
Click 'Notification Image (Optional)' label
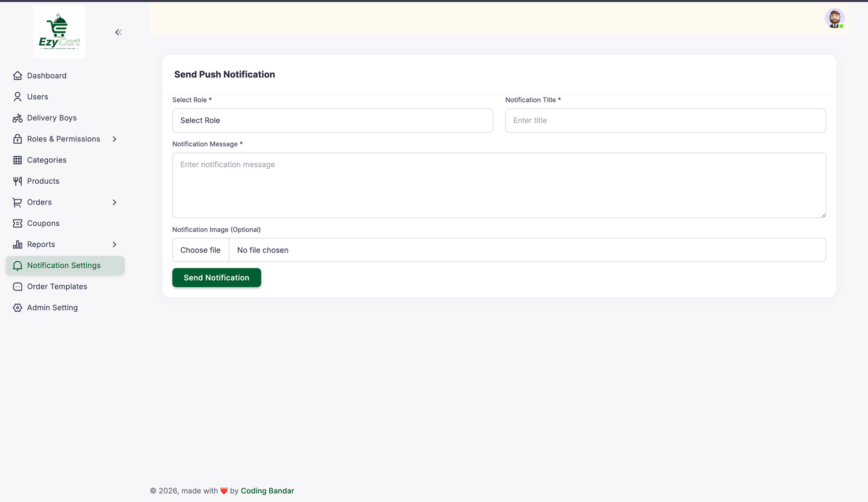click(216, 230)
